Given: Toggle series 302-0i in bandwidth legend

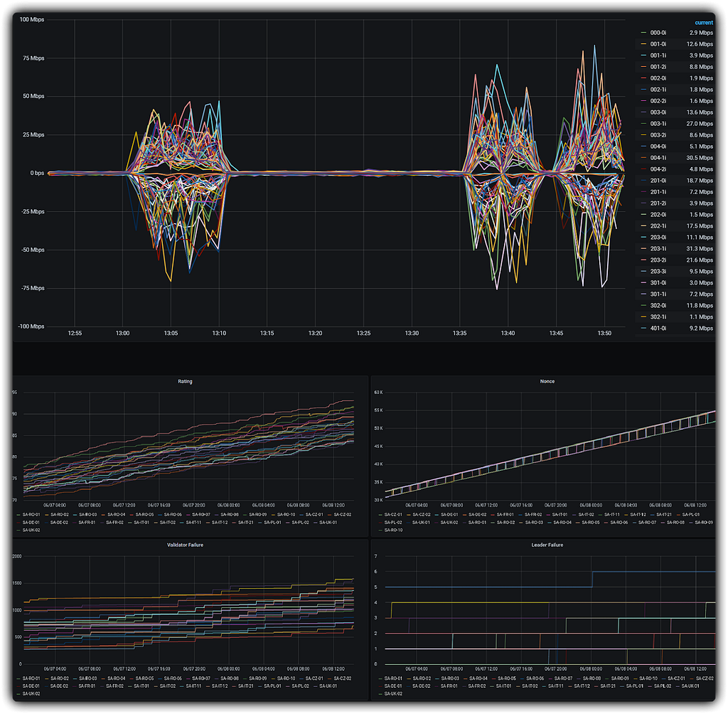Looking at the screenshot, I should [x=658, y=306].
